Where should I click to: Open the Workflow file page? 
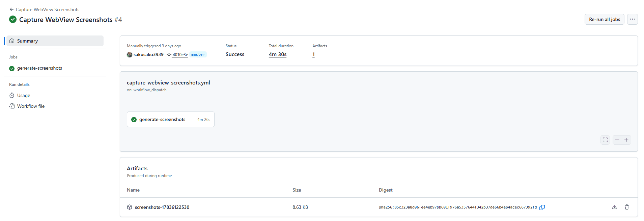pos(31,106)
